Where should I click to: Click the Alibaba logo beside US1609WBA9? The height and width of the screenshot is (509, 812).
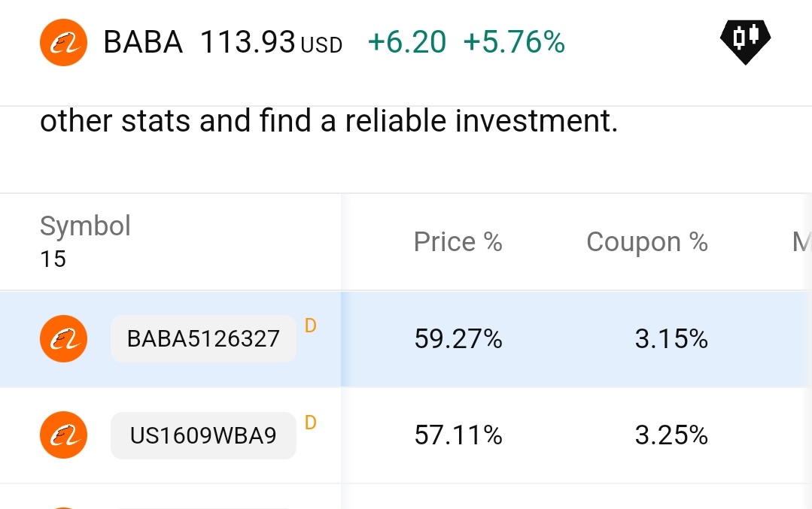[63, 435]
